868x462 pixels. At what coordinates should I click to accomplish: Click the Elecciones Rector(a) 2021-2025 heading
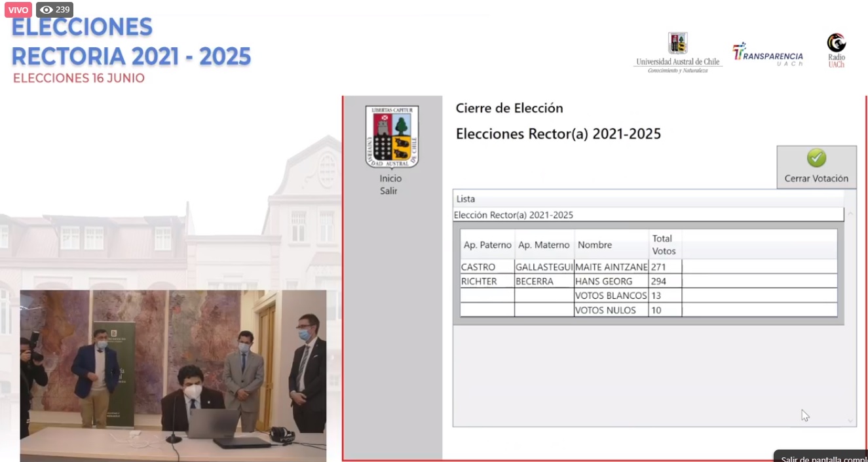tap(558, 134)
